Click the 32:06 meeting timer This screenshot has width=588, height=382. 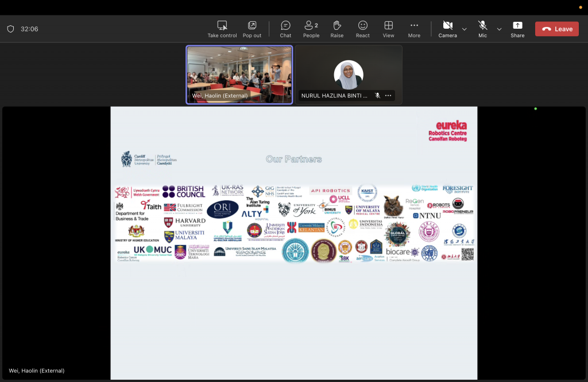point(29,29)
